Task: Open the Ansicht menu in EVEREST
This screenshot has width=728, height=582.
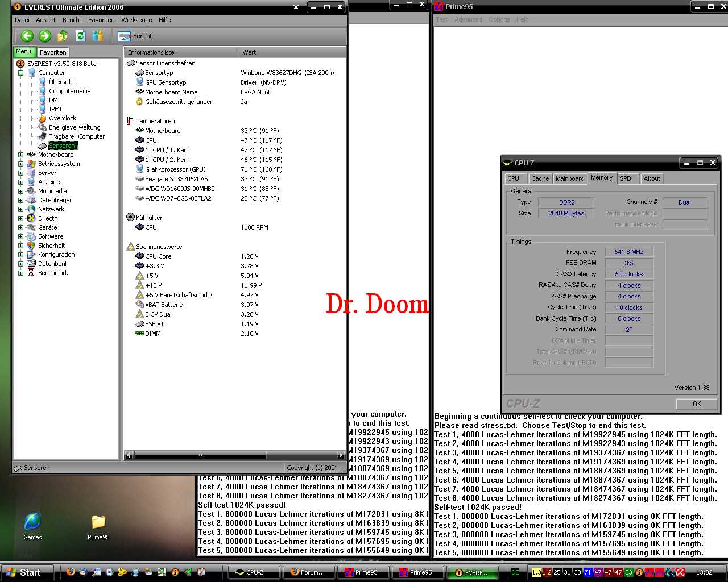Action: tap(46, 20)
